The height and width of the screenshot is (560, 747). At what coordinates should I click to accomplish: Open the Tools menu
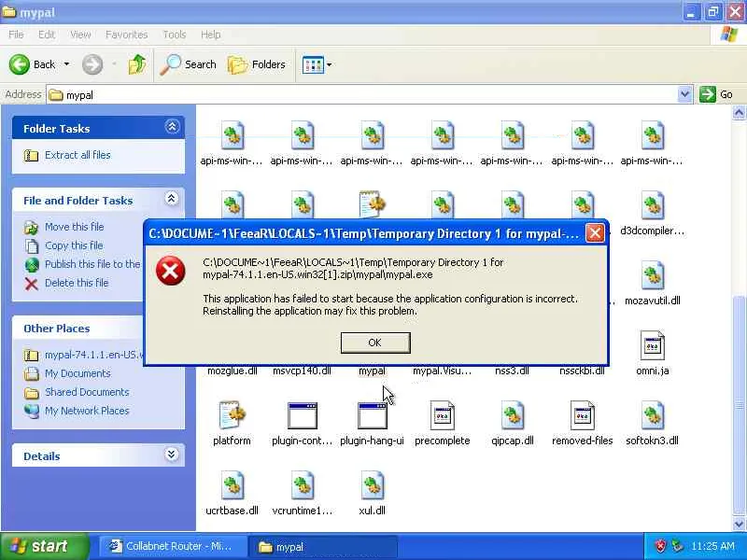coord(175,35)
